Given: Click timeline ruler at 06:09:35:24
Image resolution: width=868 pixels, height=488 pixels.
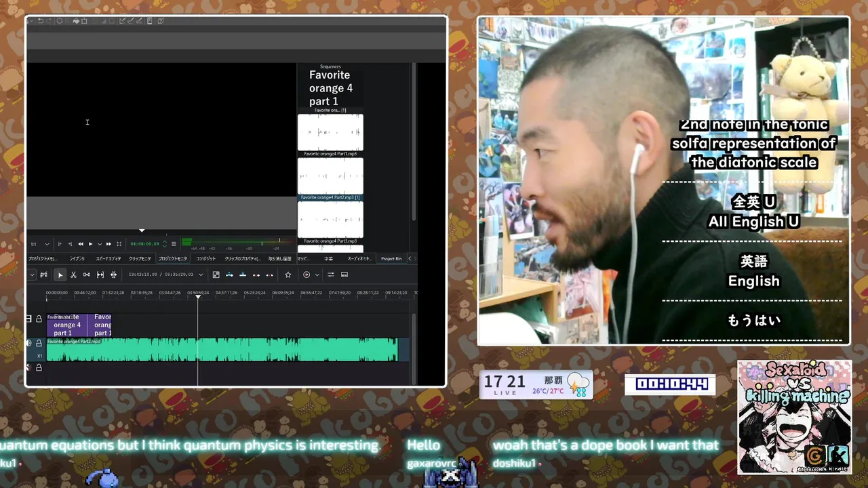Looking at the screenshot, I should pyautogui.click(x=283, y=293).
